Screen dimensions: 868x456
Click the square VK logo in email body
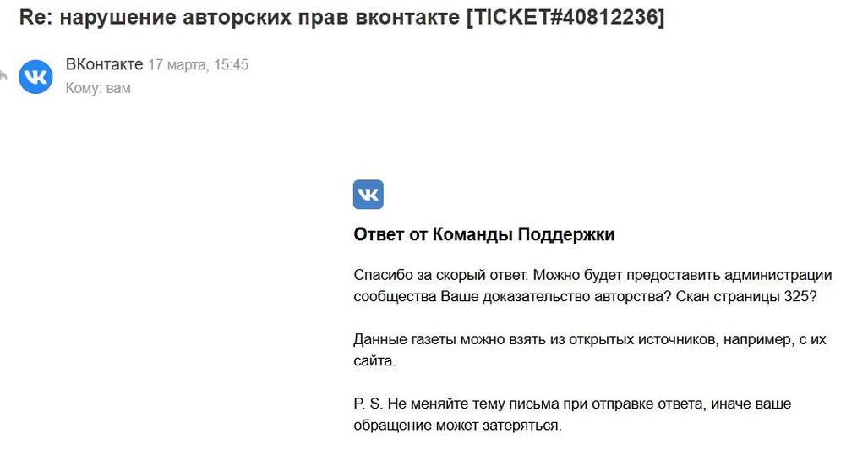point(368,195)
